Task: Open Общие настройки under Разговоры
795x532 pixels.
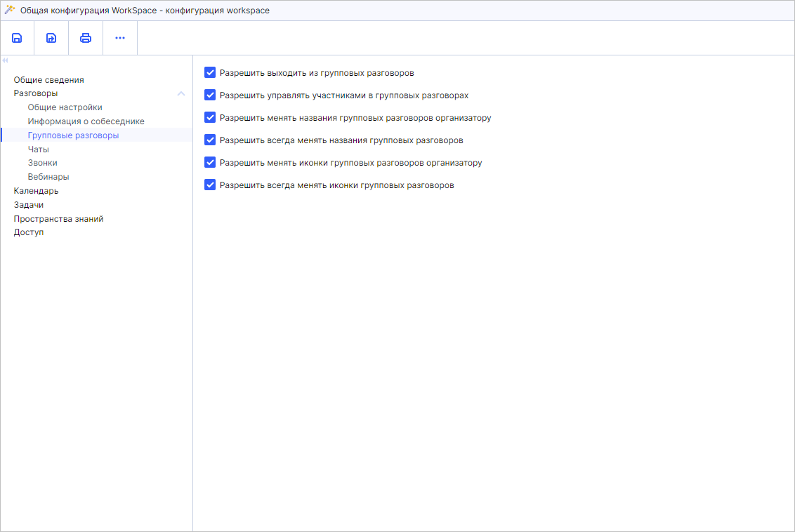Action: pyautogui.click(x=65, y=107)
